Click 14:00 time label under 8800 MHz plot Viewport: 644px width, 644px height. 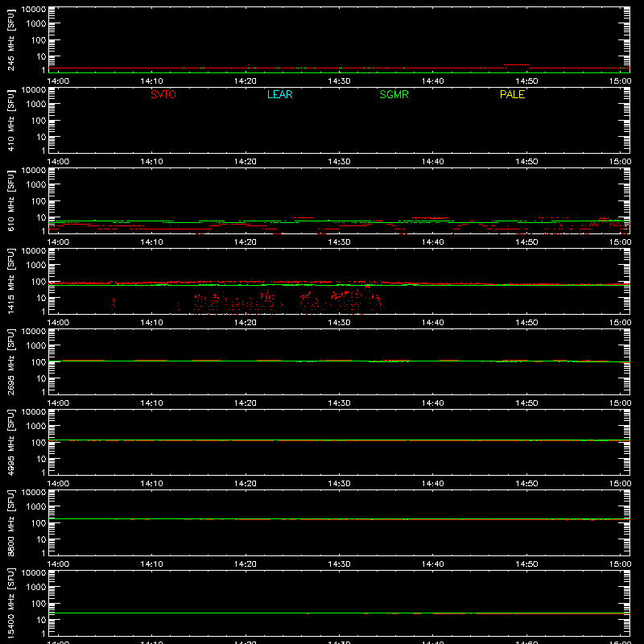[58, 564]
